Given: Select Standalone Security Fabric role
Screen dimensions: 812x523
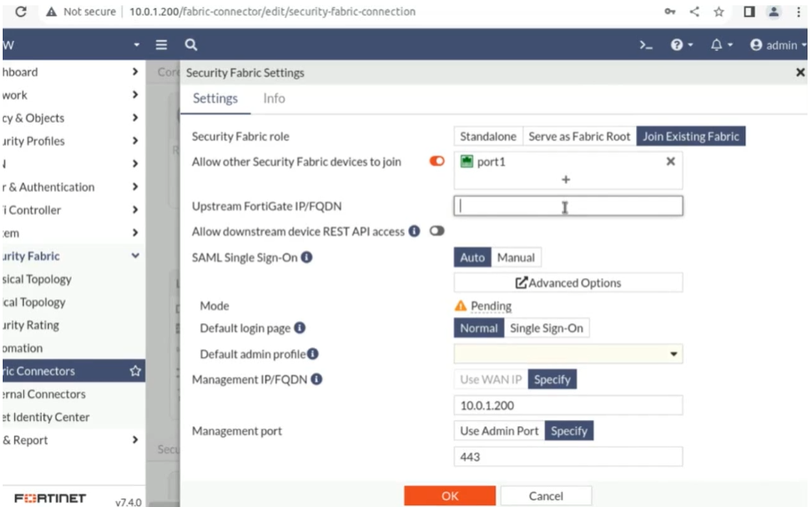Looking at the screenshot, I should 488,137.
